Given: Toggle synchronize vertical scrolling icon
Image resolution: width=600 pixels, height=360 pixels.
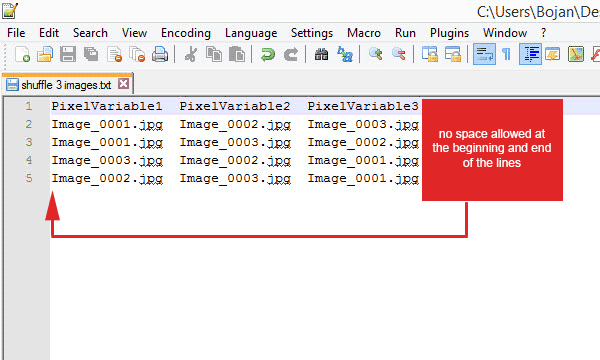Looking at the screenshot, I should 429,54.
